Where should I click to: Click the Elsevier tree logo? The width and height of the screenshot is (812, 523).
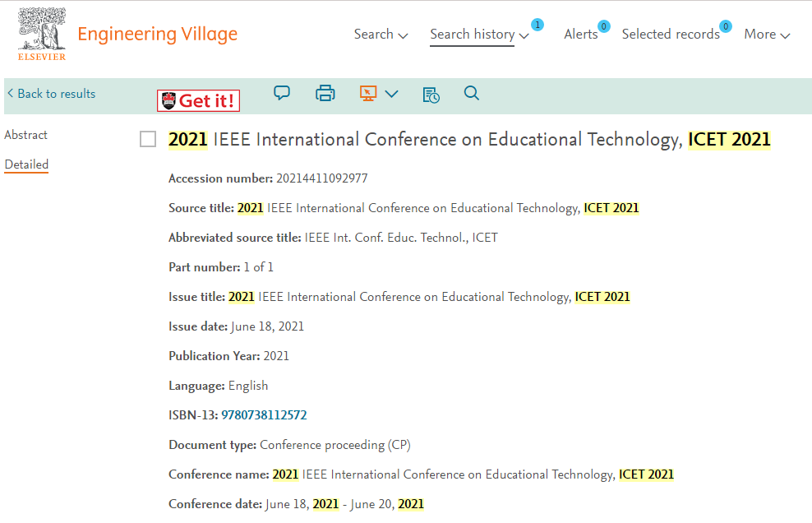[x=42, y=35]
